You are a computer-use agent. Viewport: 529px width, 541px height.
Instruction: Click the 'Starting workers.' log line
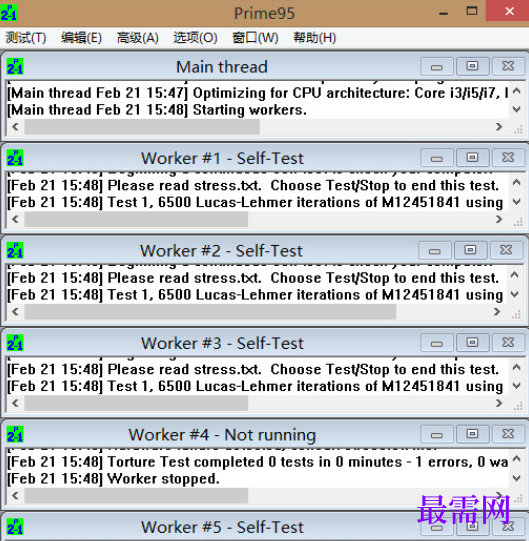[157, 110]
